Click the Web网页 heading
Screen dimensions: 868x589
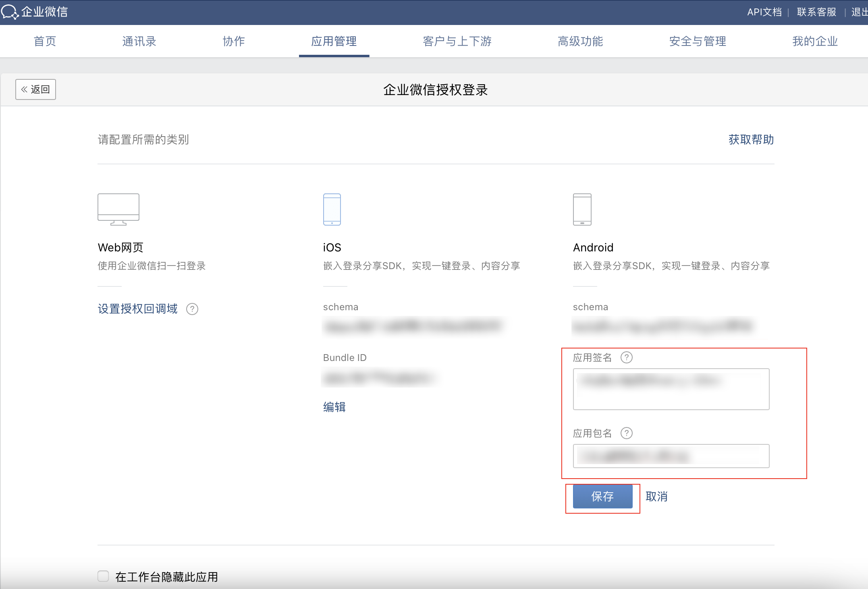[120, 247]
